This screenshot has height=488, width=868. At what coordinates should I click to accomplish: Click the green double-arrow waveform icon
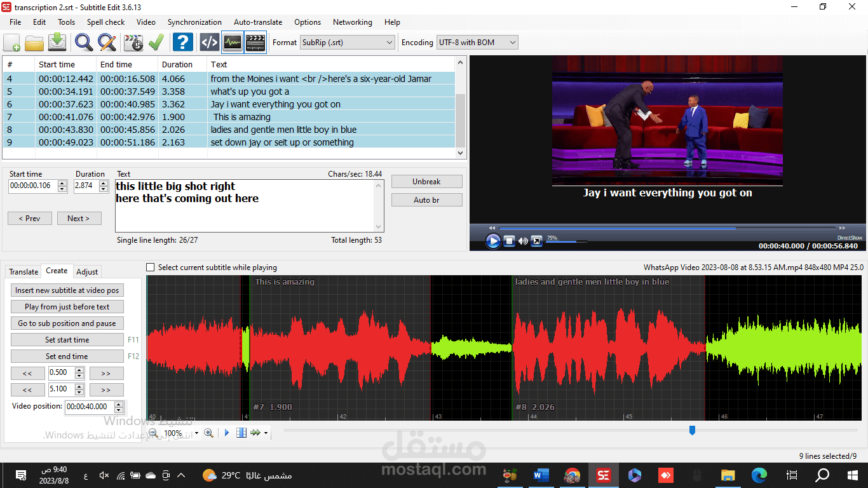(255, 433)
